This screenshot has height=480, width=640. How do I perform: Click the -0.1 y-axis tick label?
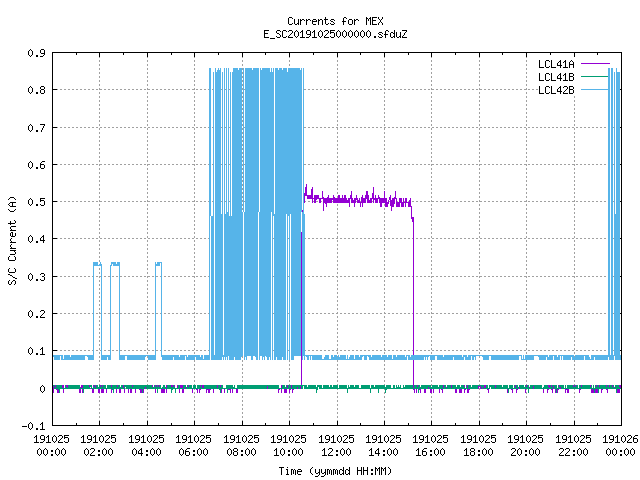pyautogui.click(x=33, y=426)
